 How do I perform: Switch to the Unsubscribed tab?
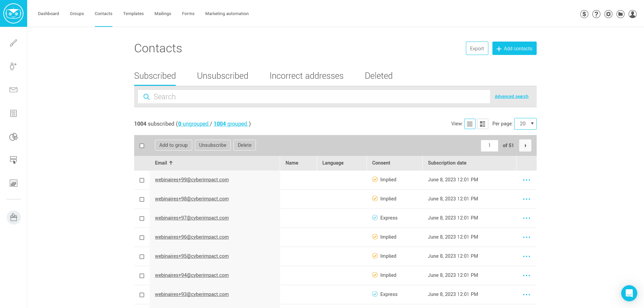click(222, 76)
